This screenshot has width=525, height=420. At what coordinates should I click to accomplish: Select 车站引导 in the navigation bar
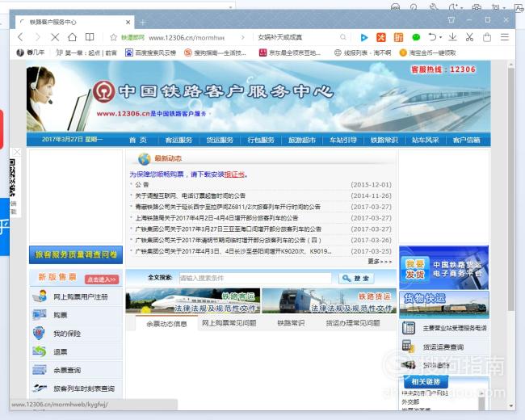pyautogui.click(x=343, y=140)
